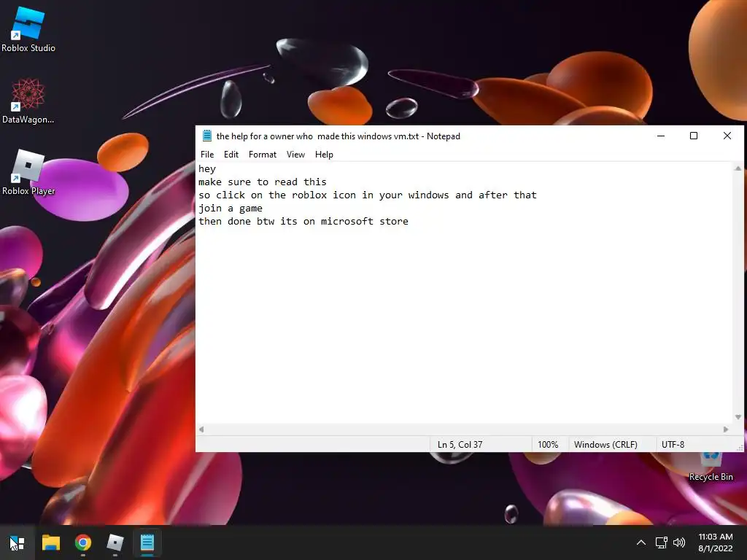Screen dimensions: 747x560
Task: Show hidden system tray icons
Action: [x=641, y=542]
